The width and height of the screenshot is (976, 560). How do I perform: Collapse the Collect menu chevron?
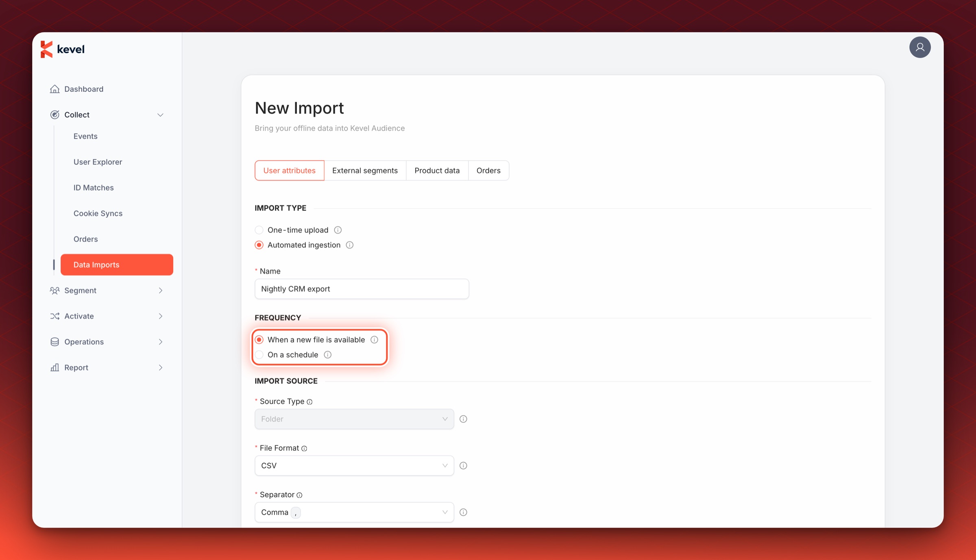(x=160, y=115)
